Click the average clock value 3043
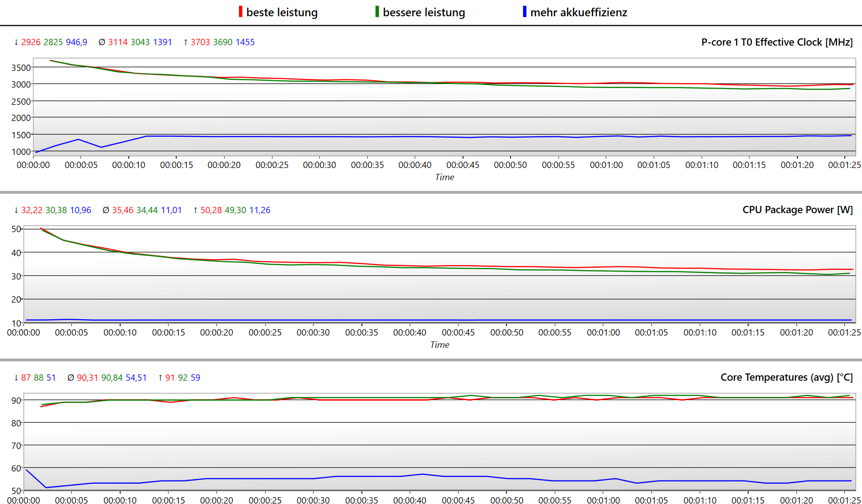 (140, 42)
